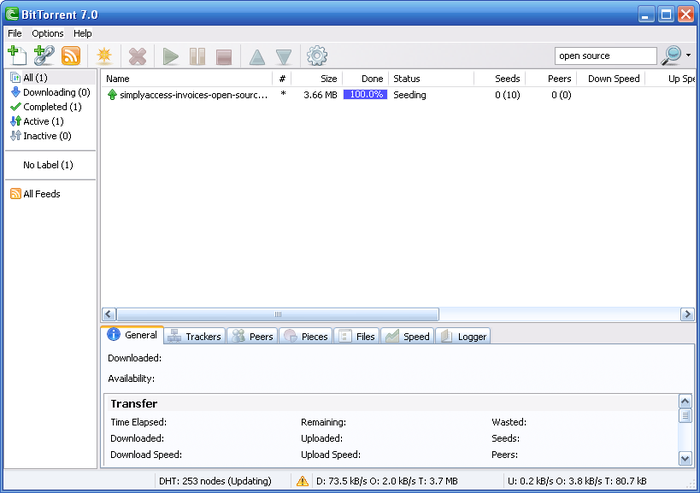Sort the list by Name column header
Viewport: 700px width, 493px height.
click(x=187, y=79)
